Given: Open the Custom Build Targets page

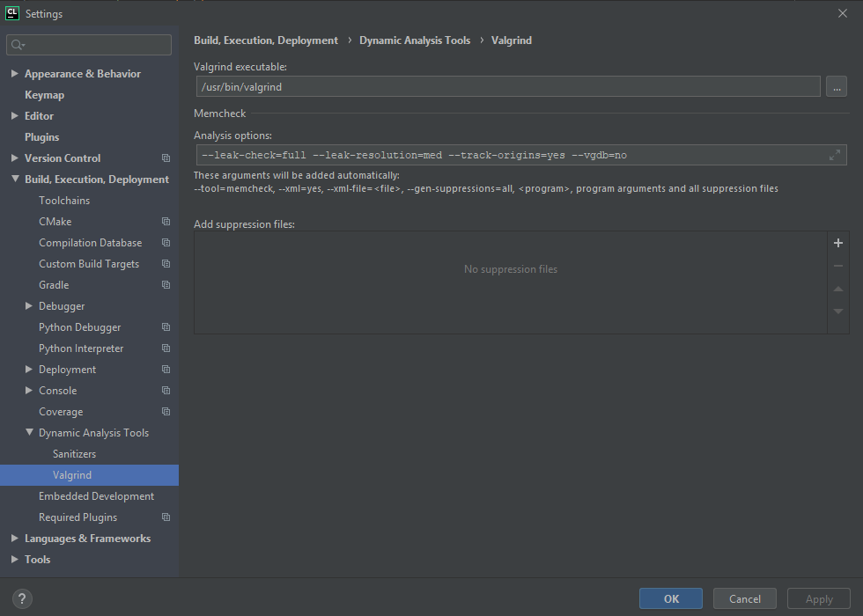Looking at the screenshot, I should click(89, 264).
